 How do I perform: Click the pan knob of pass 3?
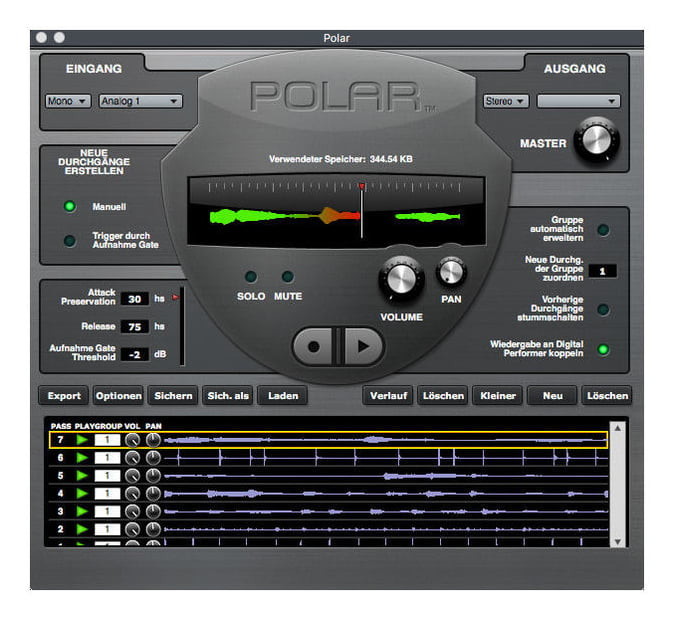153,512
